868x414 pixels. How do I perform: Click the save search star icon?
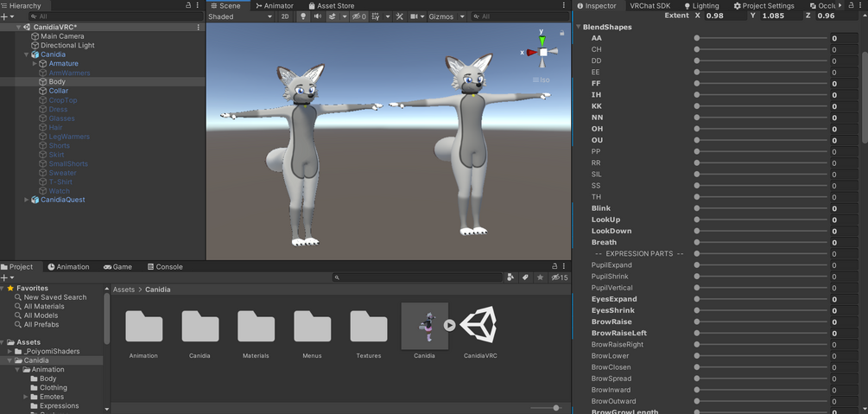coord(541,277)
